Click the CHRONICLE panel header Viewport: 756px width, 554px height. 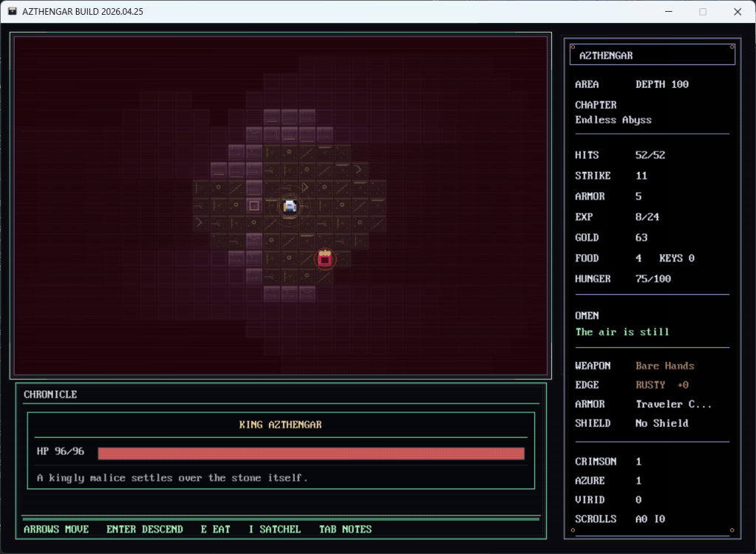[50, 394]
